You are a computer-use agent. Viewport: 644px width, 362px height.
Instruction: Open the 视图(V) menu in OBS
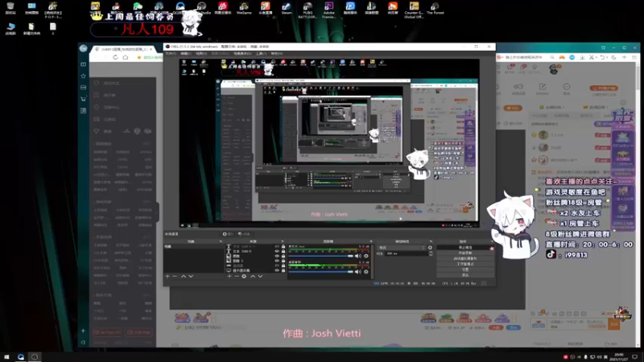200,53
